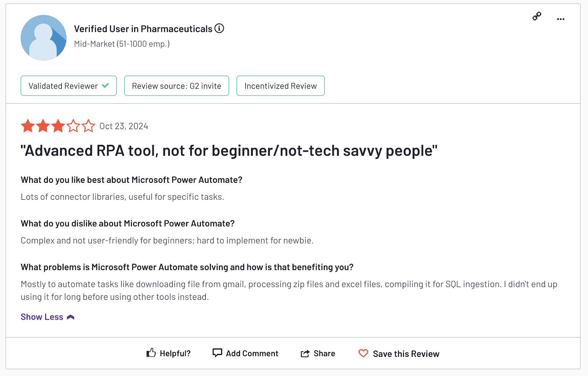Collapse the review using Show Less

tap(42, 316)
